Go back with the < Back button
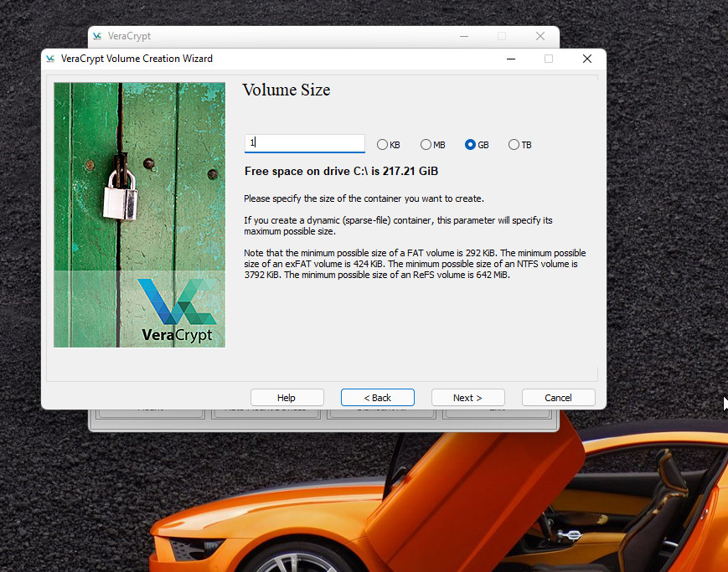This screenshot has width=728, height=572. pos(378,398)
